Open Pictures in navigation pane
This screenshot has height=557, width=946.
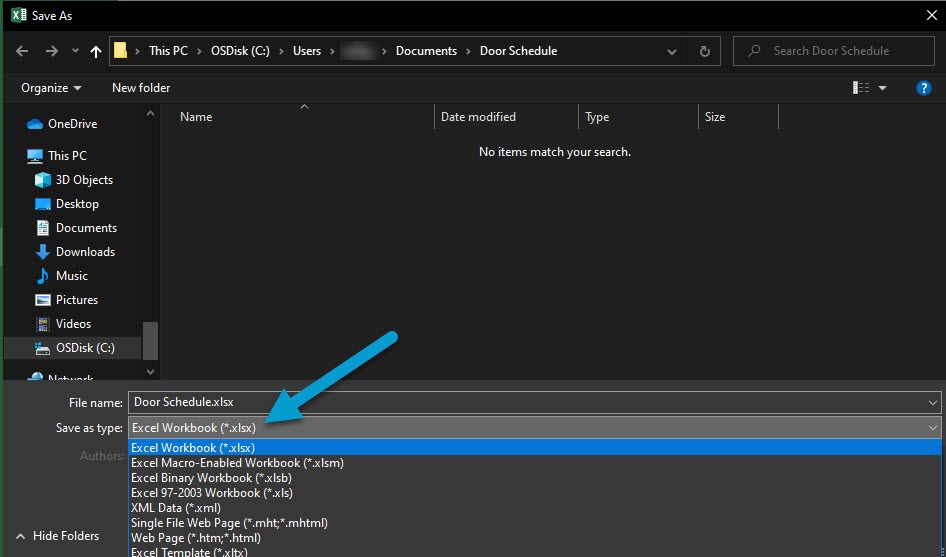click(66, 300)
